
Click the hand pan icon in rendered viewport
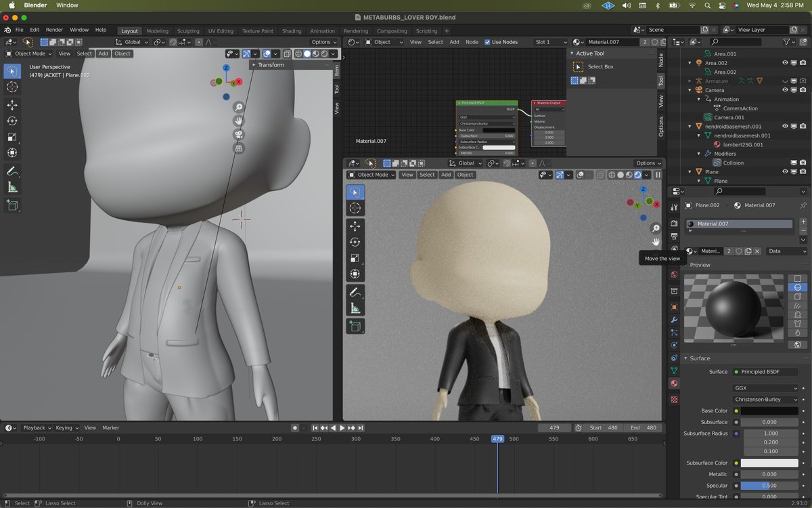(x=655, y=242)
